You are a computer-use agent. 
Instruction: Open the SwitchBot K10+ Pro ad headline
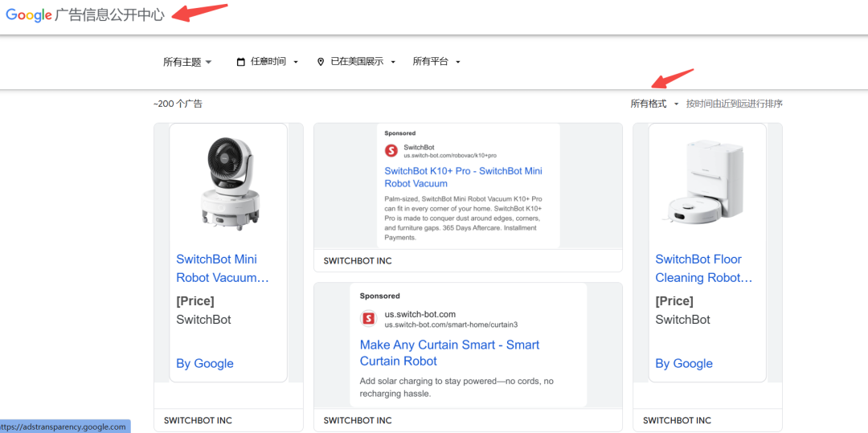(463, 177)
